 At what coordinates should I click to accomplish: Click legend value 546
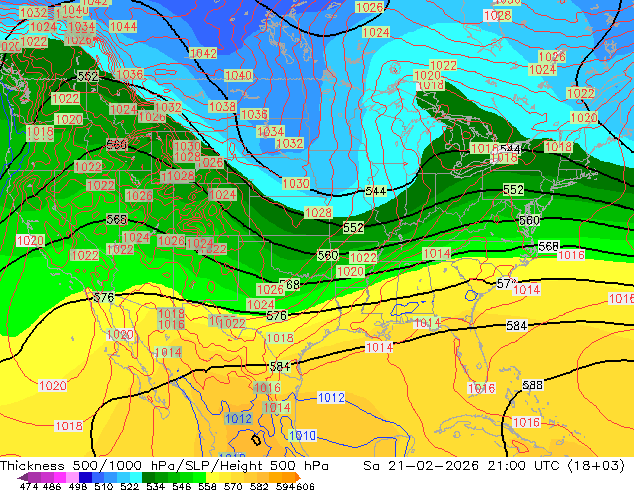click(181, 486)
